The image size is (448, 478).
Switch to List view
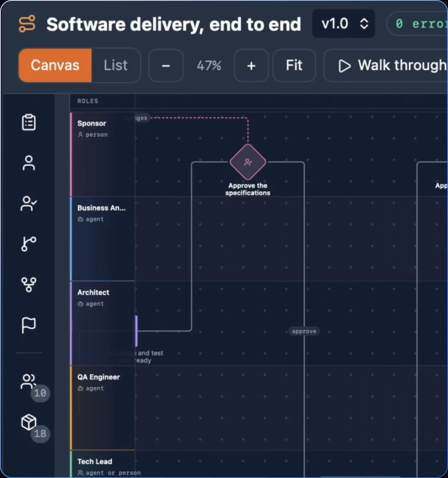click(116, 65)
